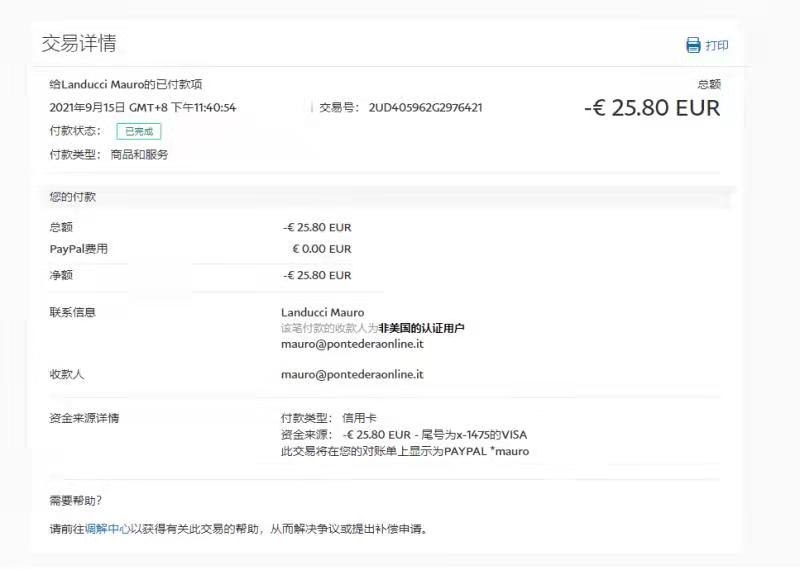
Task: Click the 已完成 payment status badge
Action: [138, 131]
